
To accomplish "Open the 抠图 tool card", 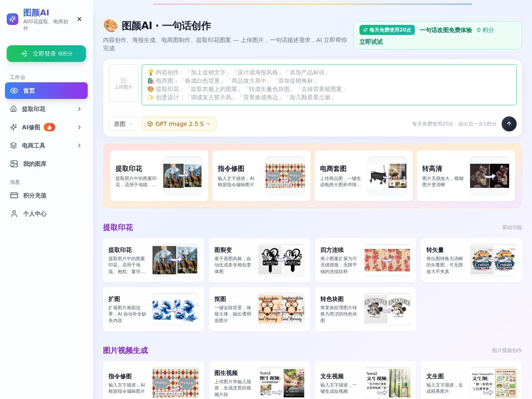I will click(x=259, y=309).
